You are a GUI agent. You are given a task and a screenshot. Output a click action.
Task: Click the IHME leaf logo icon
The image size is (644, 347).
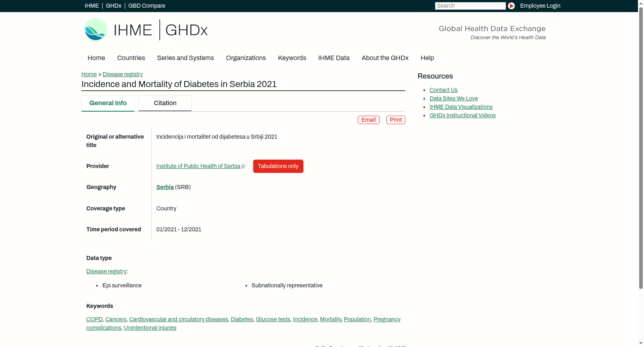95,30
